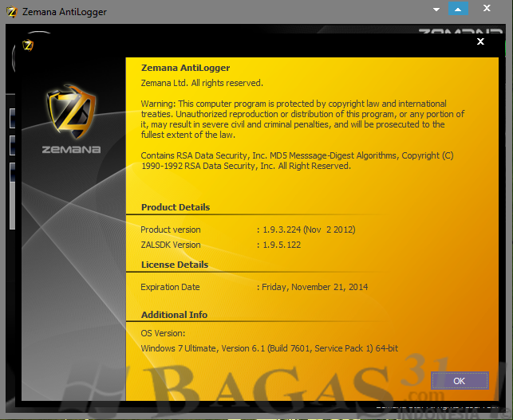
Task: Click the expiration date Friday, November 21, 2014
Action: tap(314, 287)
